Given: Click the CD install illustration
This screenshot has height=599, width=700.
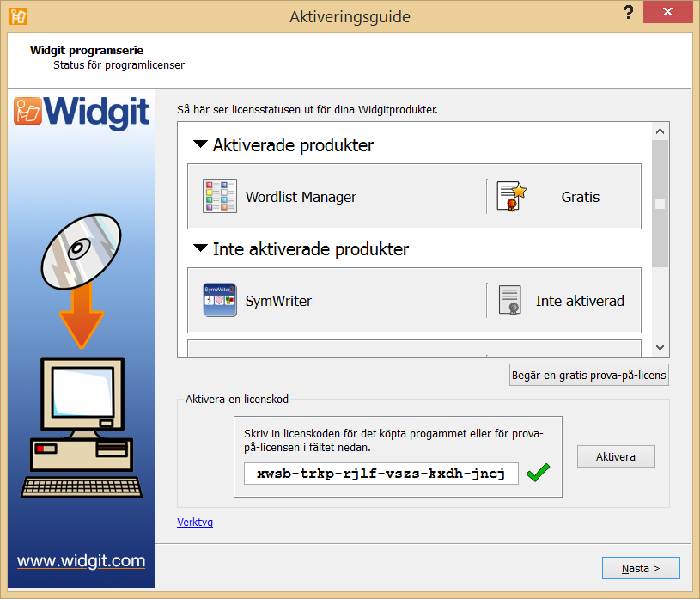Looking at the screenshot, I should (x=82, y=356).
